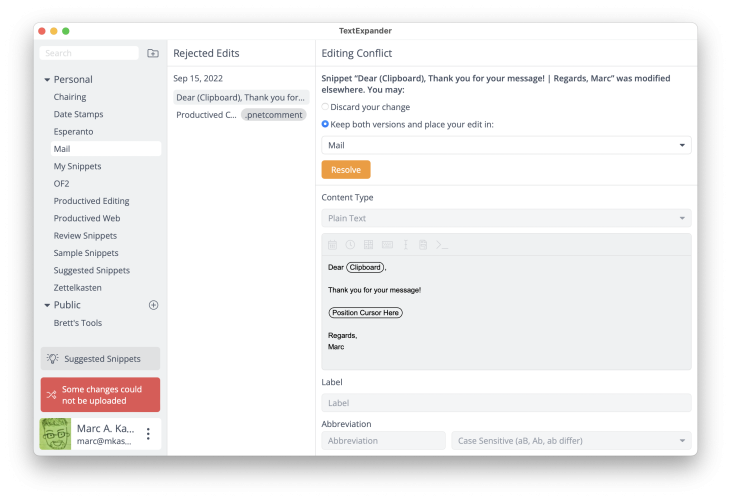Open the account options three-dot menu

pyautogui.click(x=148, y=434)
